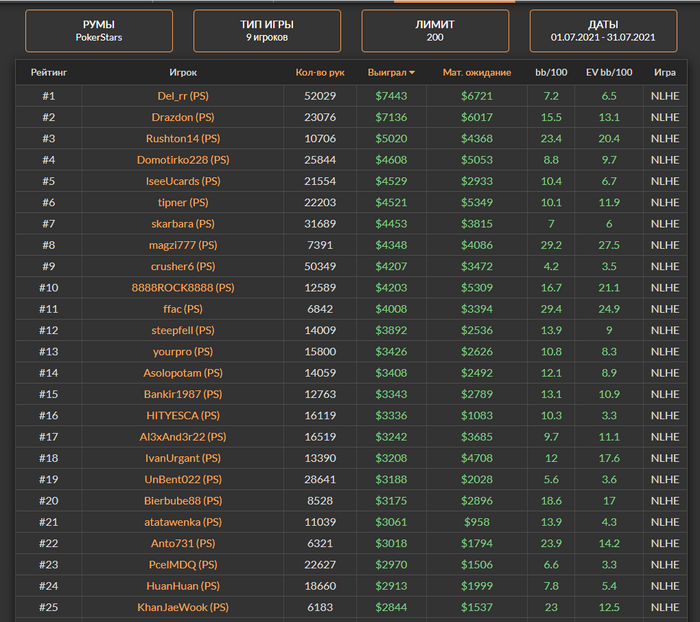Image resolution: width=700 pixels, height=622 pixels.
Task: Click the Игрок column header
Action: pyautogui.click(x=183, y=73)
